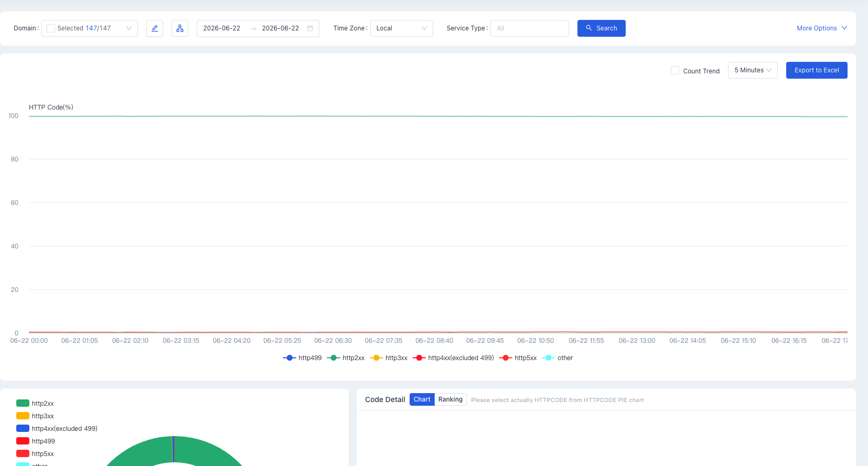Switch Code Detail to Ranking tab
This screenshot has width=868, height=466.
click(x=451, y=399)
